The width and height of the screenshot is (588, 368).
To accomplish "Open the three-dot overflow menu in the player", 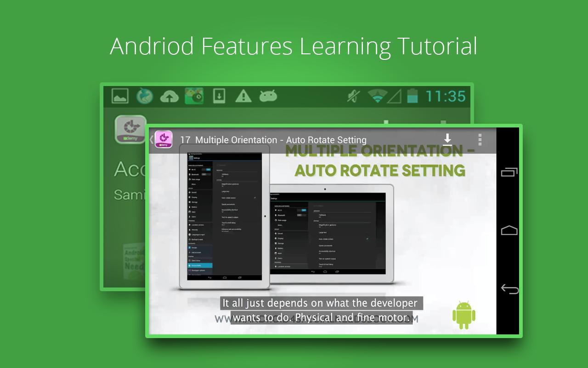I will coord(479,140).
